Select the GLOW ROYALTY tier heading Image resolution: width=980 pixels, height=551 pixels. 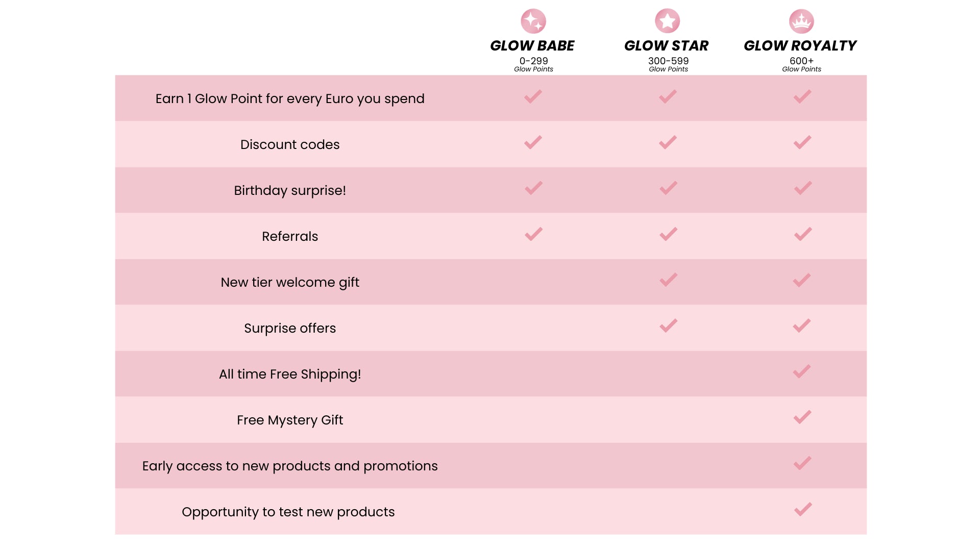800,46
